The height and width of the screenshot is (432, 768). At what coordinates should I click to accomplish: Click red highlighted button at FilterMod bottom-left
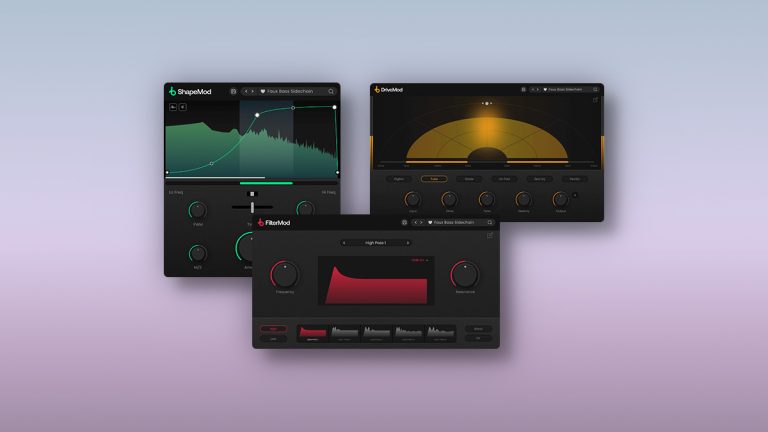tap(273, 329)
